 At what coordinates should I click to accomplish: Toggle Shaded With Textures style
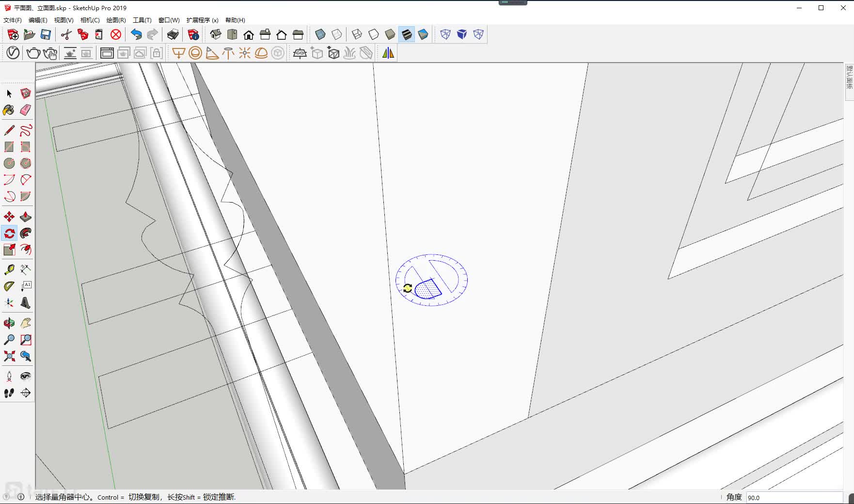[x=407, y=34]
